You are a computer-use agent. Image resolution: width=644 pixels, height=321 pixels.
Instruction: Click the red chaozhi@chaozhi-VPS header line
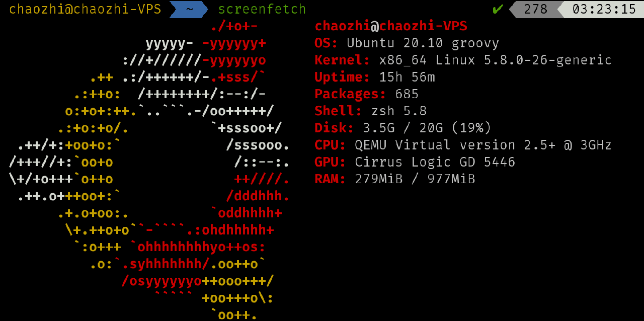coord(391,26)
